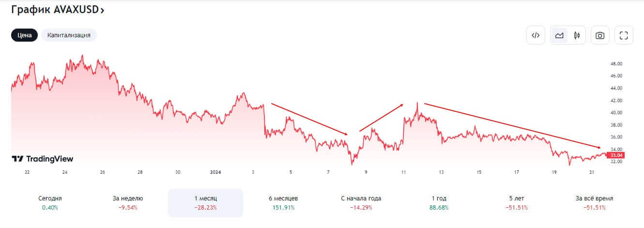Select the 6 месяцев time range
This screenshot has width=644, height=228.
click(283, 203)
